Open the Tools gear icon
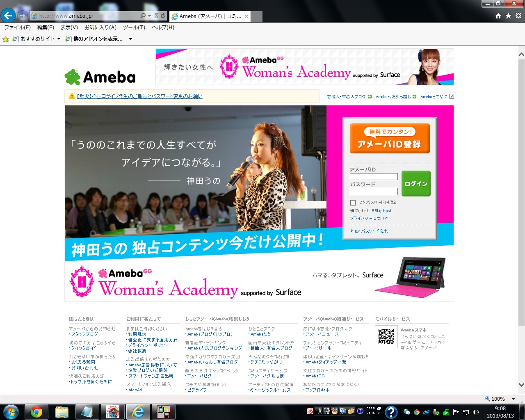 coord(518,16)
